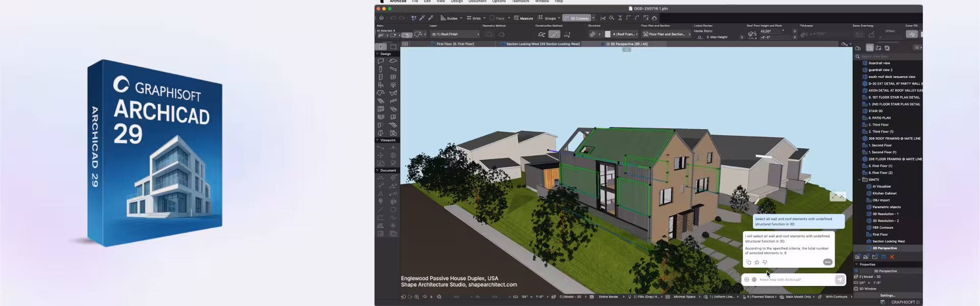Click the send arrow in the AI chat
This screenshot has width=980, height=306.
(x=840, y=279)
